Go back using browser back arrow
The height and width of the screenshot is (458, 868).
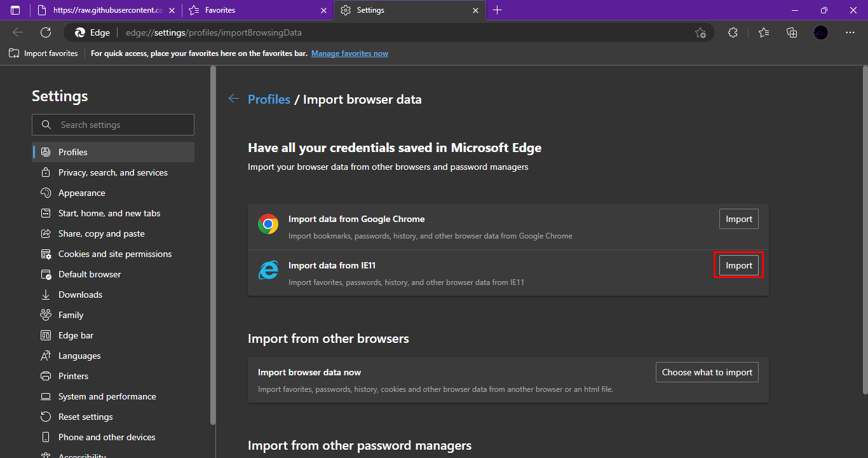coord(18,32)
